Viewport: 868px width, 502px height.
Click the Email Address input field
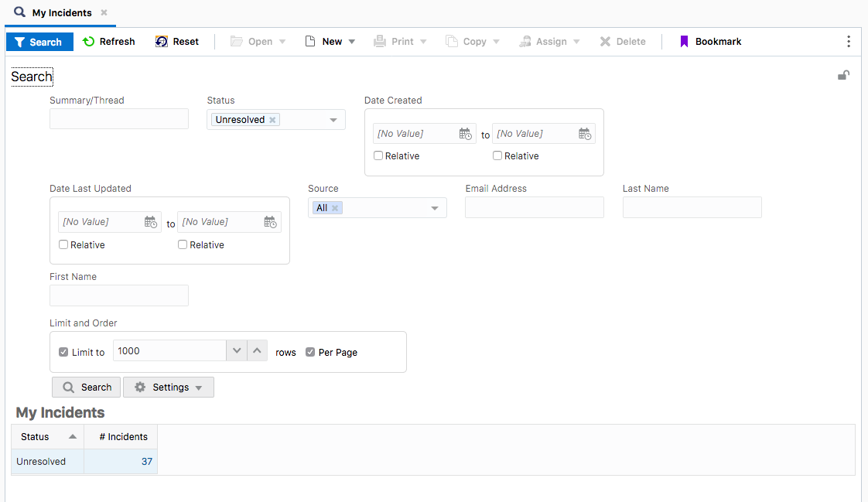[x=534, y=207]
